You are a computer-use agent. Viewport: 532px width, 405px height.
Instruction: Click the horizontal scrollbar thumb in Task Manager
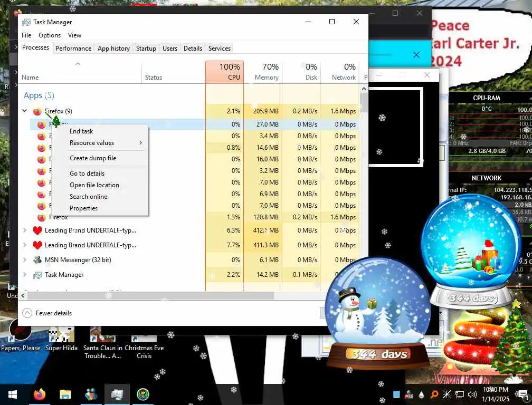150,295
